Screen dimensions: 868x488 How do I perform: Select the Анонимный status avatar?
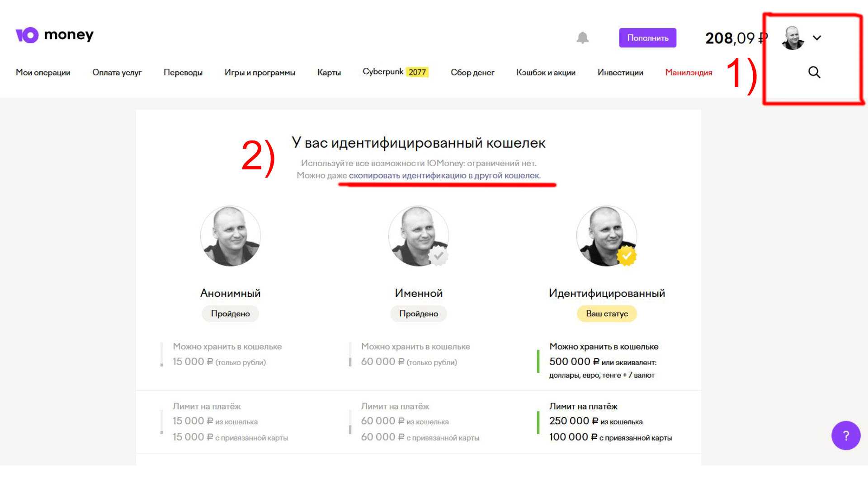click(231, 236)
